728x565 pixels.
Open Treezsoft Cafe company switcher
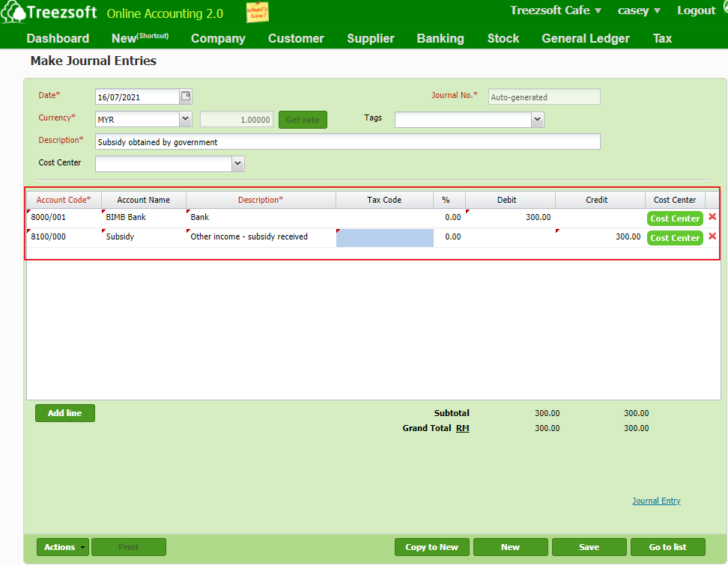coord(556,10)
